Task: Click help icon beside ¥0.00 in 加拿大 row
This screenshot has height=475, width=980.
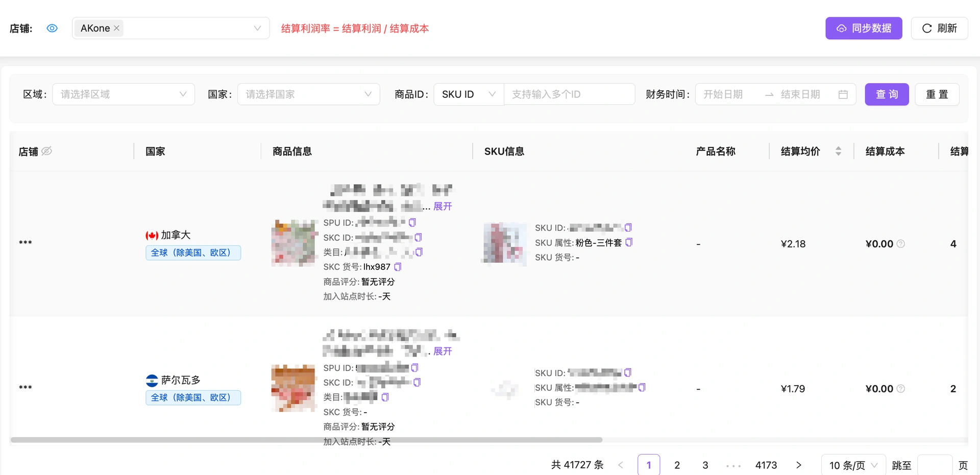Action: (x=901, y=244)
